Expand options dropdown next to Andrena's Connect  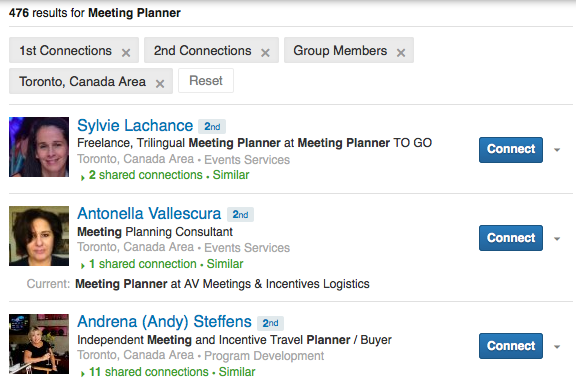[x=557, y=347]
